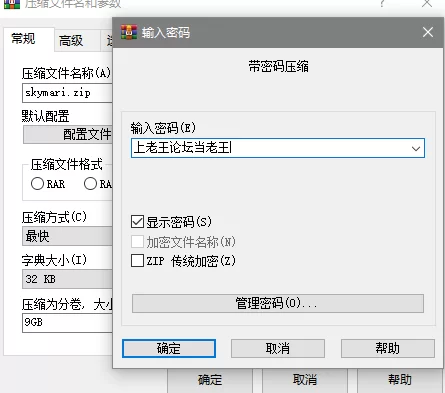Screen dimensions: 445x393
Task: Click 确定 in the background archive window
Action: [x=210, y=380]
